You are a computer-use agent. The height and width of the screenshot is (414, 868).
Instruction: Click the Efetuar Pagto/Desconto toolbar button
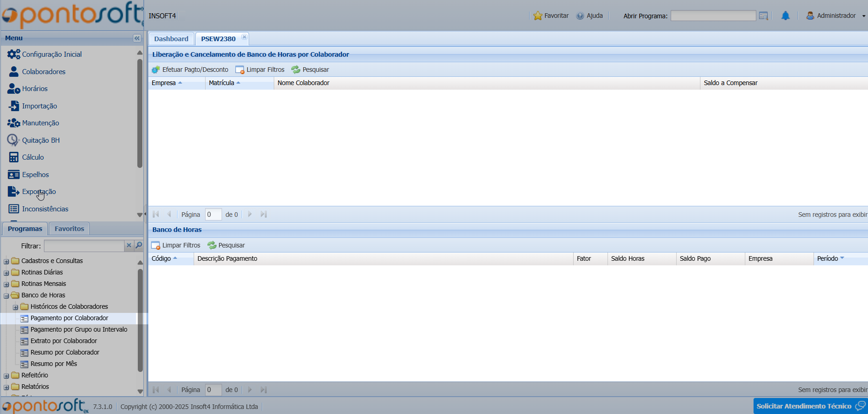click(x=190, y=70)
